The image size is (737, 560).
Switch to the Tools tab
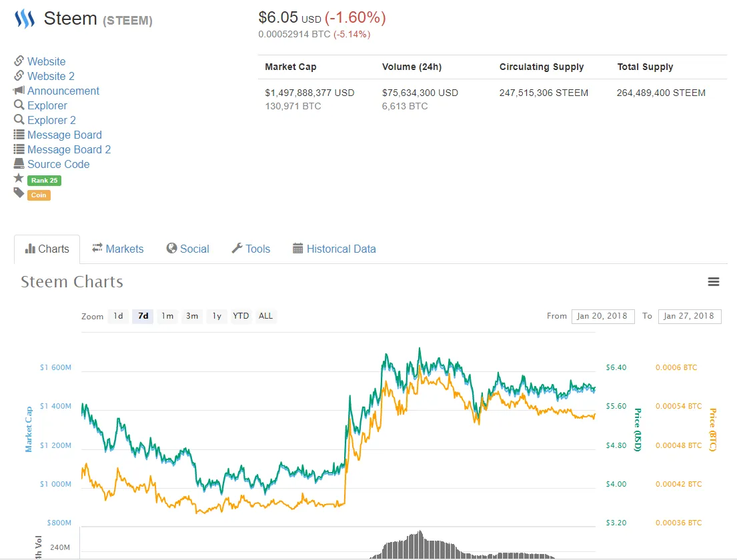(251, 249)
